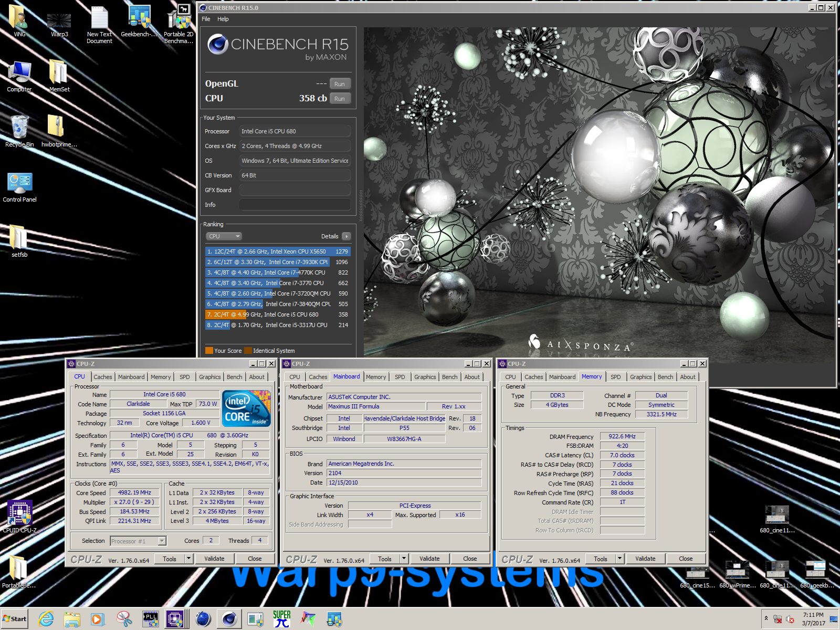Switch to Caches tab in left CPU-Z

[x=103, y=377]
